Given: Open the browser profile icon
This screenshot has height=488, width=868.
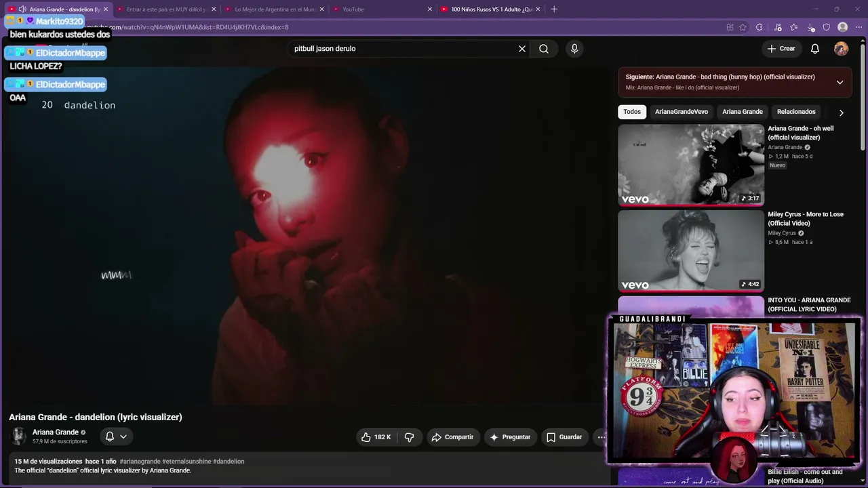Looking at the screenshot, I should [x=843, y=27].
